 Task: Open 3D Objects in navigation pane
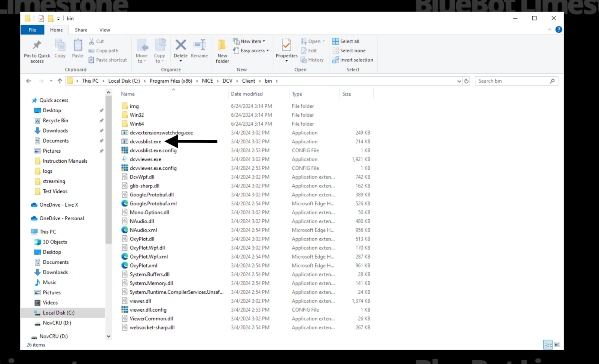point(55,242)
